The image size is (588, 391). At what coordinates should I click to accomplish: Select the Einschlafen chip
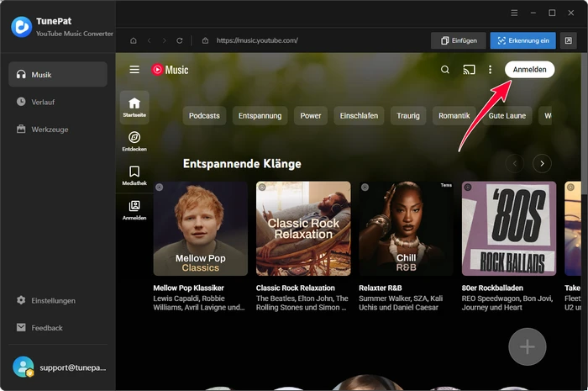click(x=359, y=115)
